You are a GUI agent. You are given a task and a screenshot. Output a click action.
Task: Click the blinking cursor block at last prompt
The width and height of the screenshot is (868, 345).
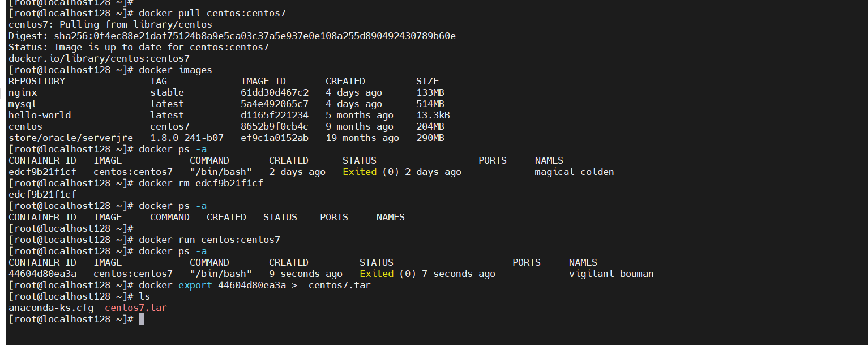(x=142, y=319)
